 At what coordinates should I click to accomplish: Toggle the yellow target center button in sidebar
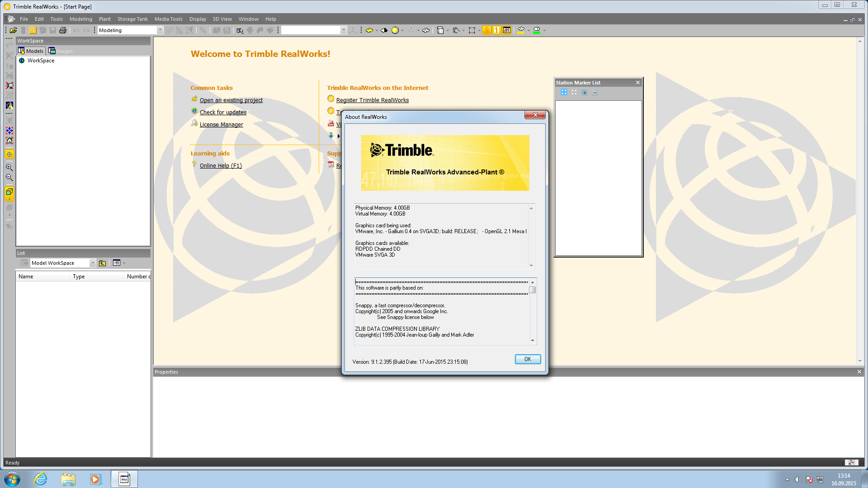[x=9, y=154]
